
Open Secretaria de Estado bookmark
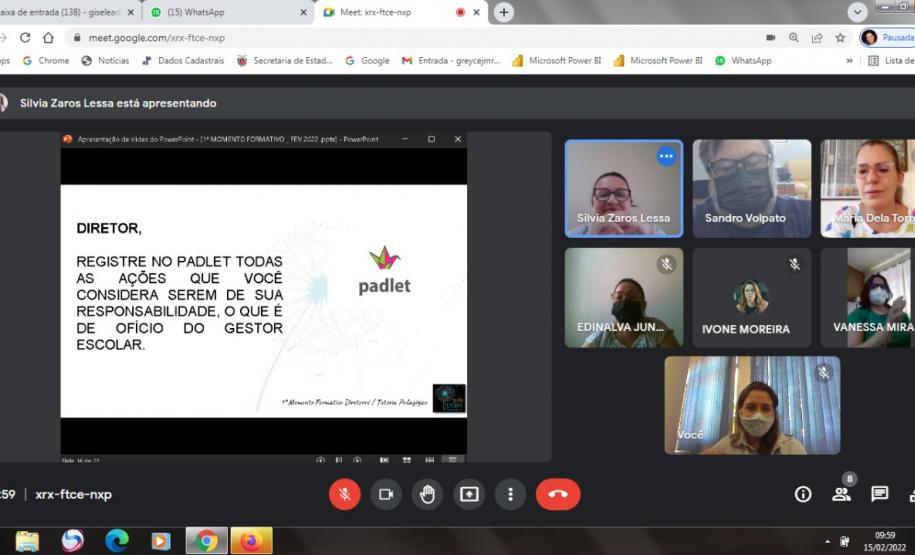pos(284,61)
